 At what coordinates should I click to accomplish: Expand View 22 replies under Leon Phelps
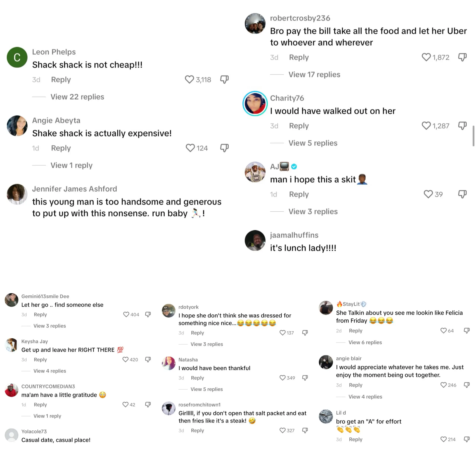tap(77, 97)
